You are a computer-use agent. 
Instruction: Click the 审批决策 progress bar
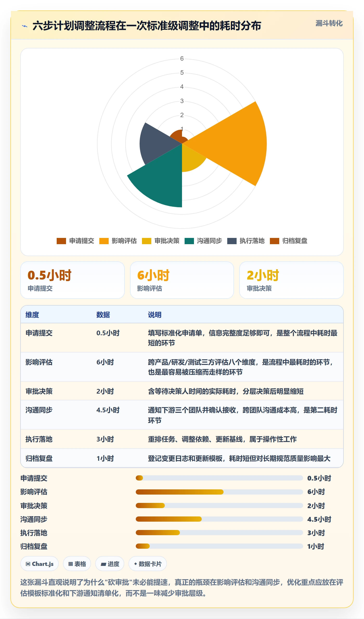pyautogui.click(x=219, y=506)
